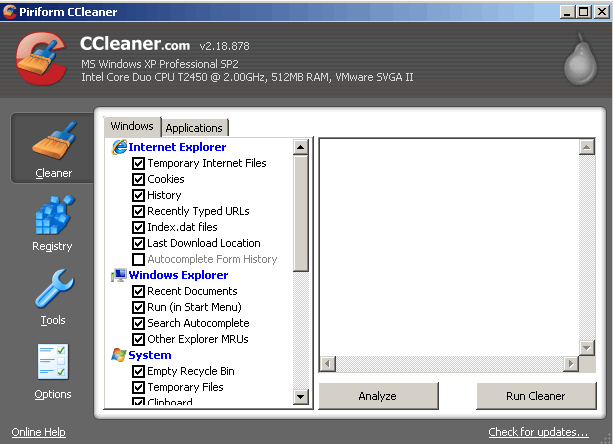Switch to the Applications tab
This screenshot has width=613, height=444.
click(x=194, y=128)
